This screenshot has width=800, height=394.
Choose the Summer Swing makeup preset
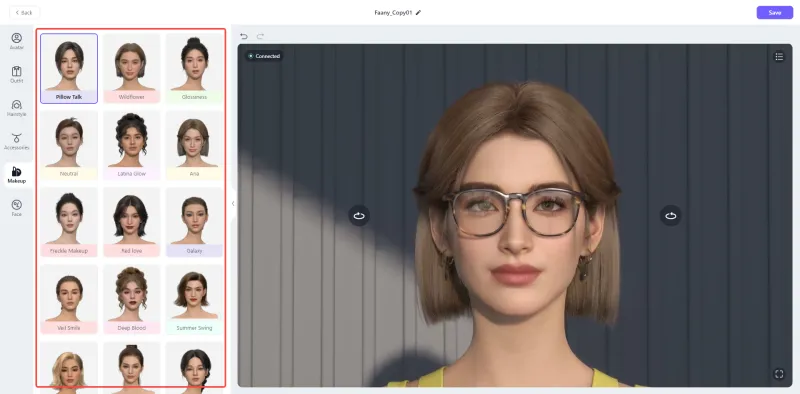pos(194,300)
